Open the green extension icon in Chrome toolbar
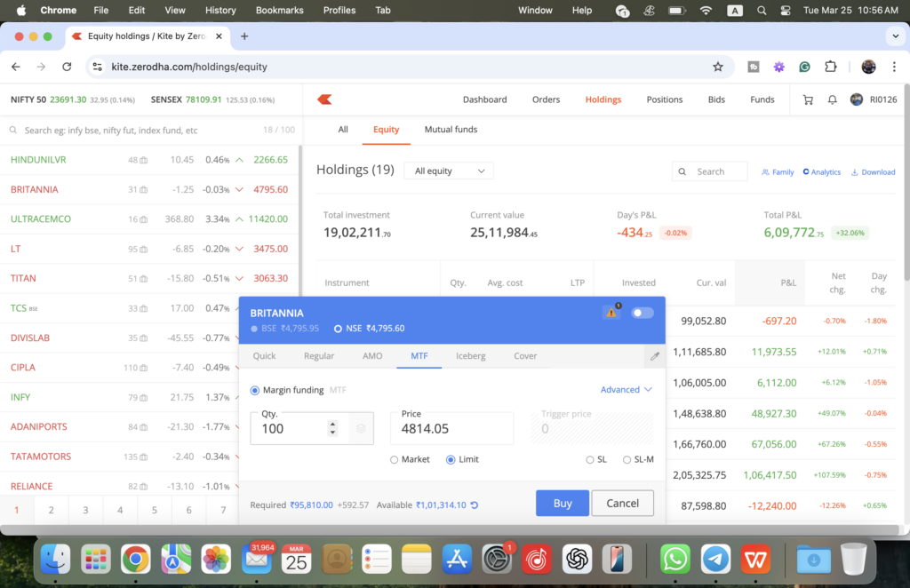The image size is (910, 588). click(804, 67)
